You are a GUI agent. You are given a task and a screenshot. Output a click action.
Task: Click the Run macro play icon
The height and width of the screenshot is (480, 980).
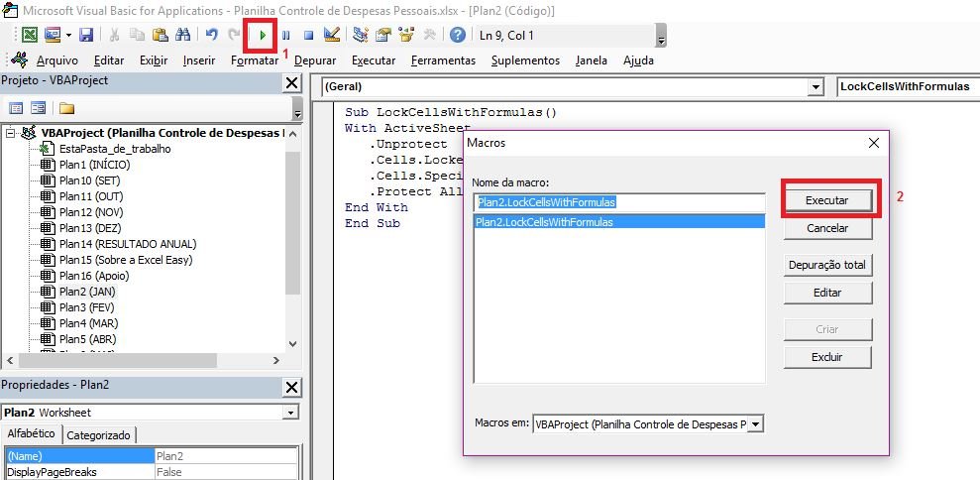click(x=263, y=35)
